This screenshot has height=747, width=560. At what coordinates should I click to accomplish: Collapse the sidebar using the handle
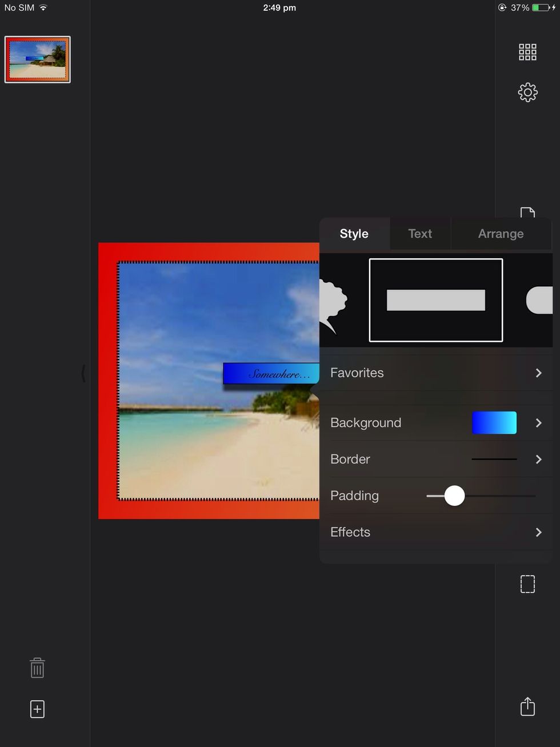tap(83, 374)
